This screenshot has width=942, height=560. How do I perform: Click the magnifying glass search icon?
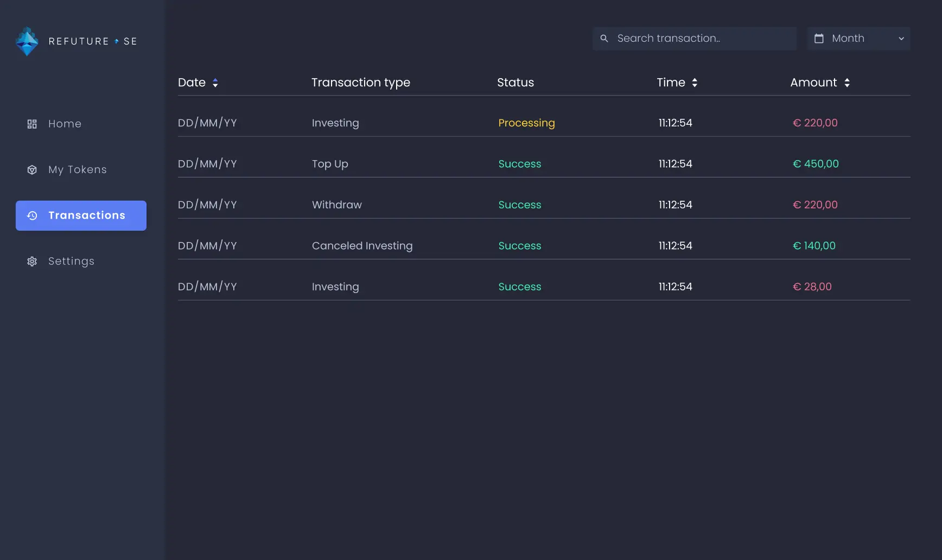click(x=604, y=38)
